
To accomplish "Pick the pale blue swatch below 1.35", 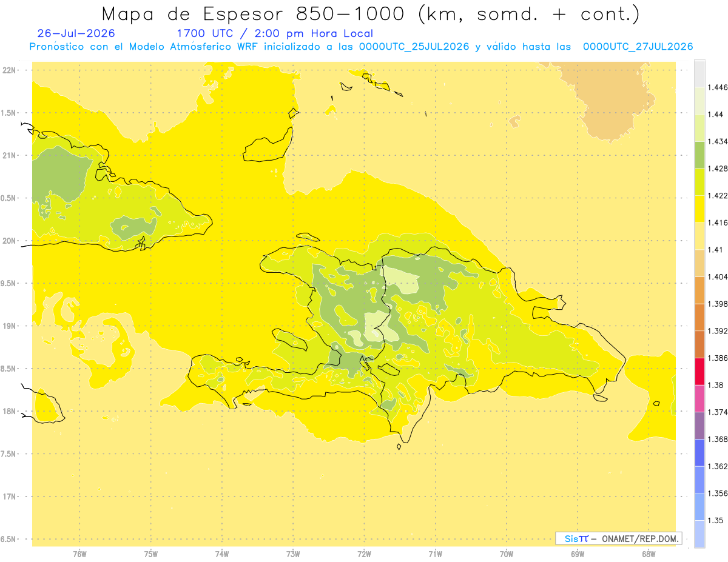I will point(699,534).
